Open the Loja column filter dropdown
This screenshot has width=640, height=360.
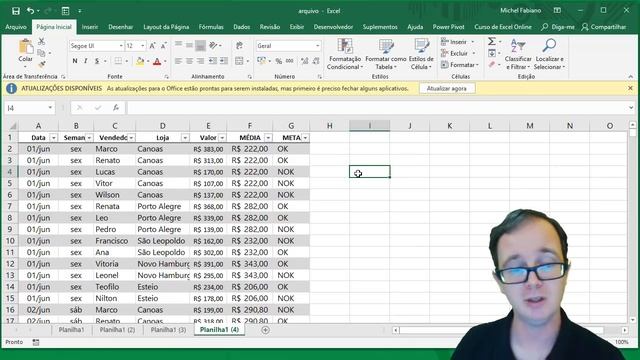pos(185,138)
